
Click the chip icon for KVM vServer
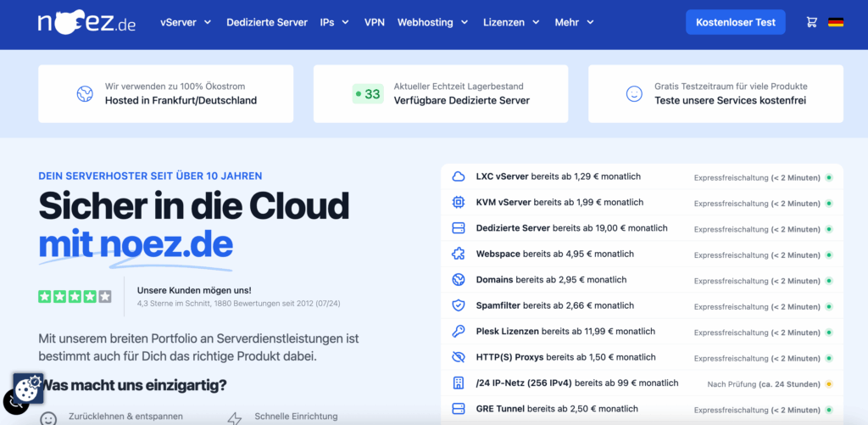459,203
